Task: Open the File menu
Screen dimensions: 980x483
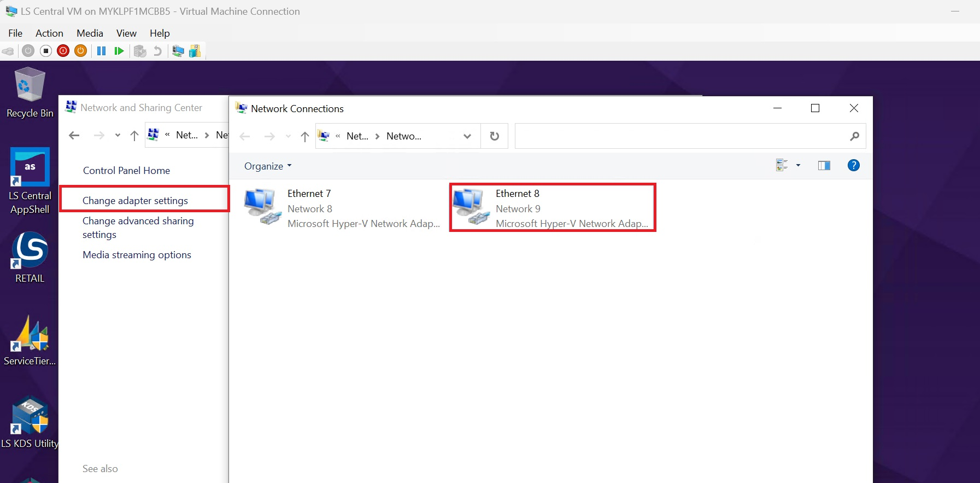Action: coord(15,33)
